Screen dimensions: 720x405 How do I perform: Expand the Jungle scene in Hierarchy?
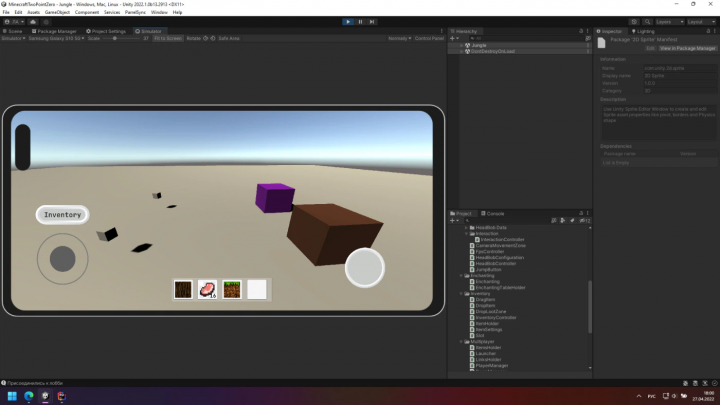point(462,45)
